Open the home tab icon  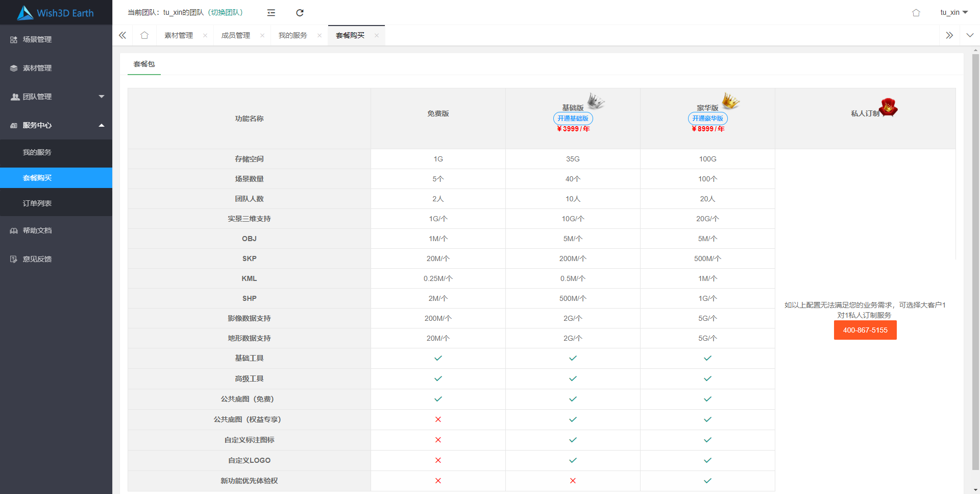coord(144,35)
